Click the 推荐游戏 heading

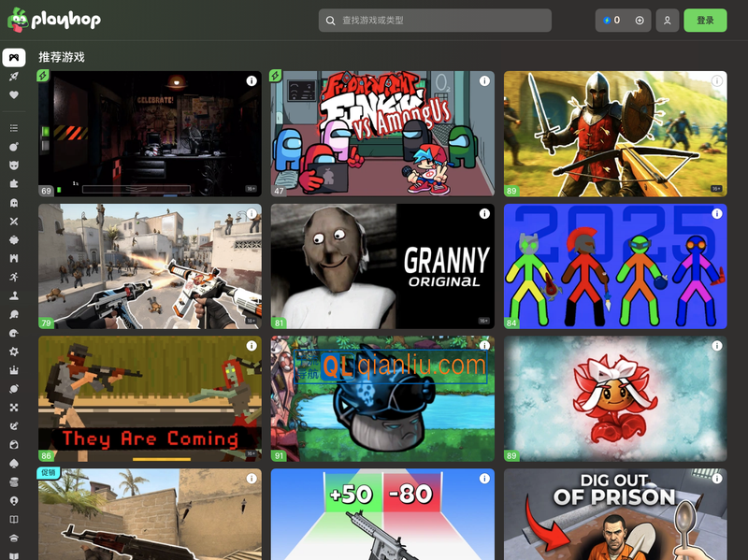[62, 57]
